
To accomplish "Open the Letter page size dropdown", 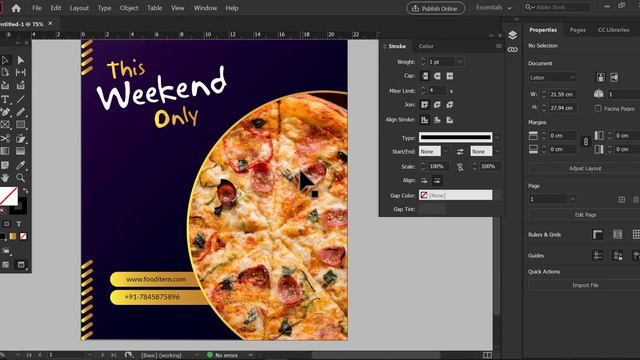I will pyautogui.click(x=552, y=78).
